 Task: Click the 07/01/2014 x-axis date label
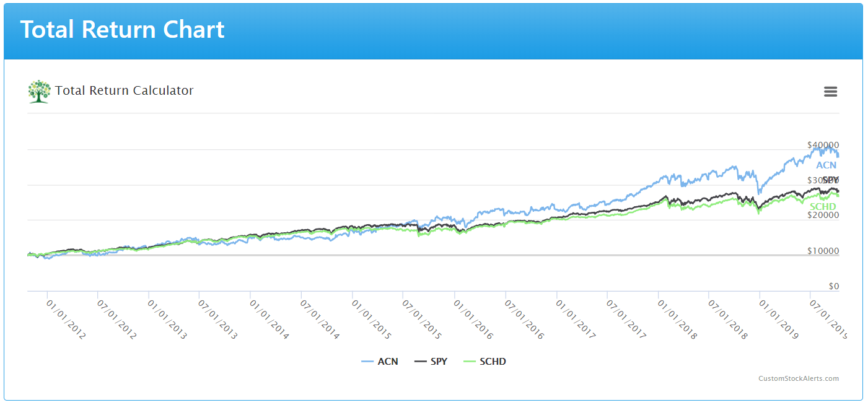point(321,320)
